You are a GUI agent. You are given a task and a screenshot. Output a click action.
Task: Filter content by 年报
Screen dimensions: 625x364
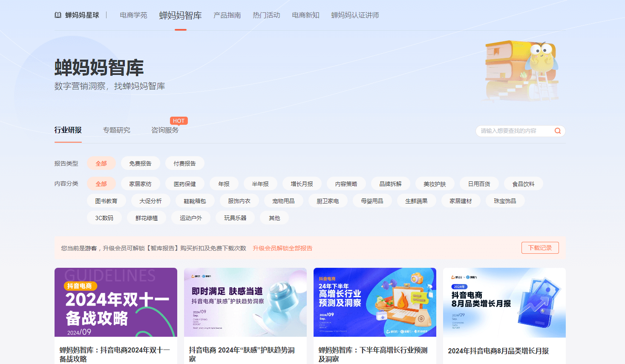(x=224, y=184)
